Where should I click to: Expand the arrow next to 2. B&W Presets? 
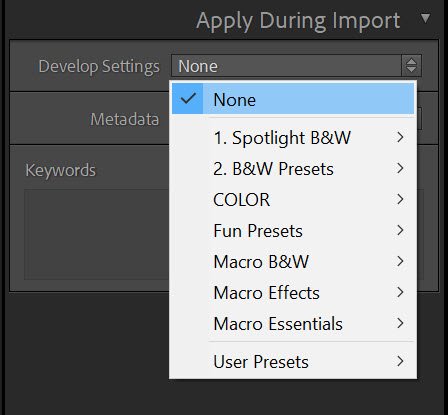coord(400,168)
